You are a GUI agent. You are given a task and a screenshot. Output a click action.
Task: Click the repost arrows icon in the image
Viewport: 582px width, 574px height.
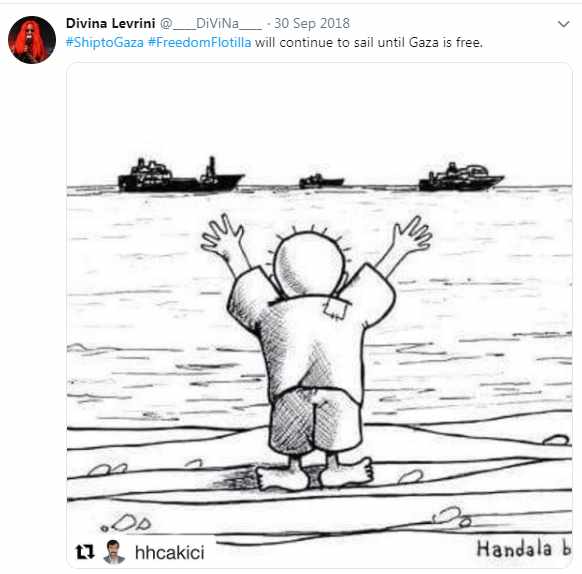coord(85,551)
